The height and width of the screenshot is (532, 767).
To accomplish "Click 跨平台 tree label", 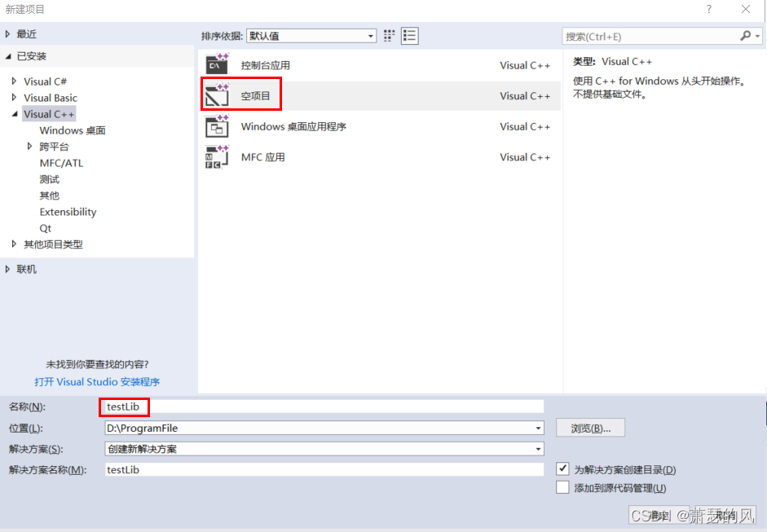I will [x=55, y=146].
